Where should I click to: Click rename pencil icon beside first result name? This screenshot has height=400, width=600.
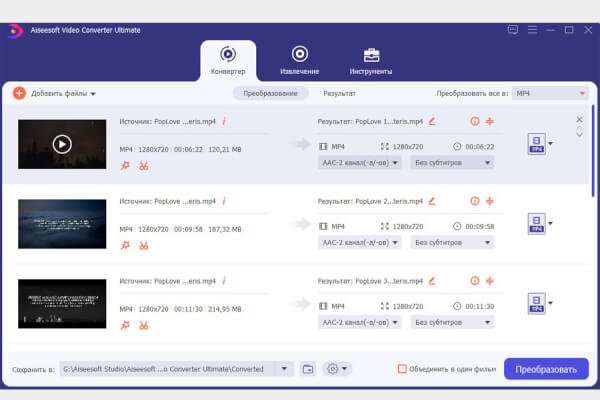click(432, 121)
